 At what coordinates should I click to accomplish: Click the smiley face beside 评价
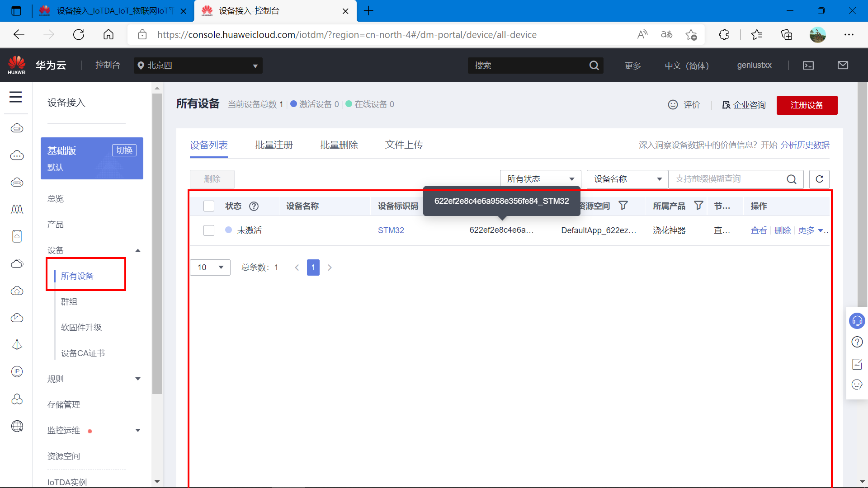tap(673, 105)
